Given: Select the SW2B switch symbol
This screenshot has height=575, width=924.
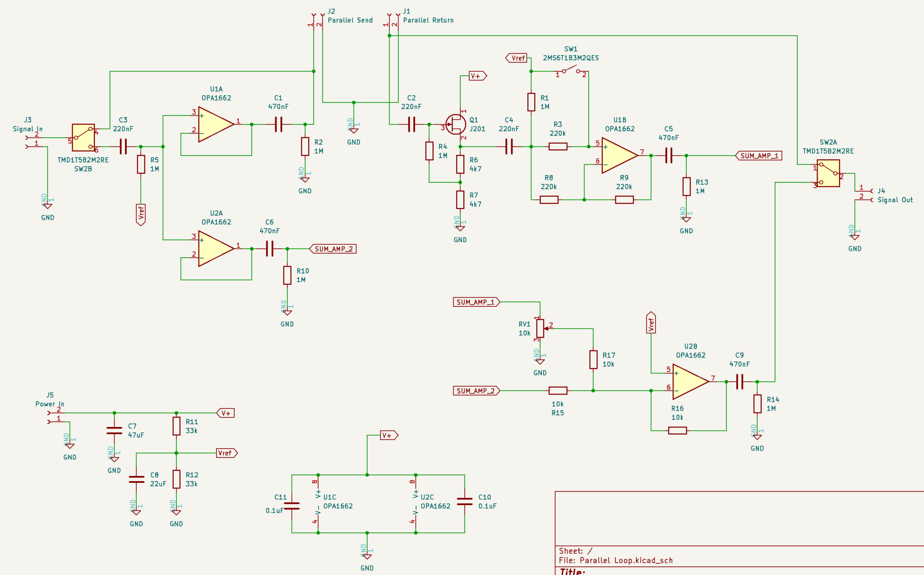Looking at the screenshot, I should click(83, 138).
